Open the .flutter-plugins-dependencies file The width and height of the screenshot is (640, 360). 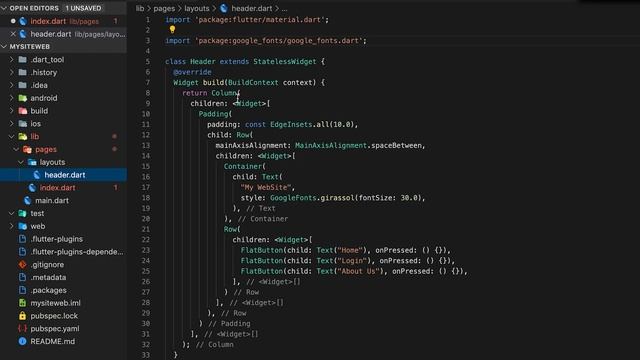coord(63,252)
